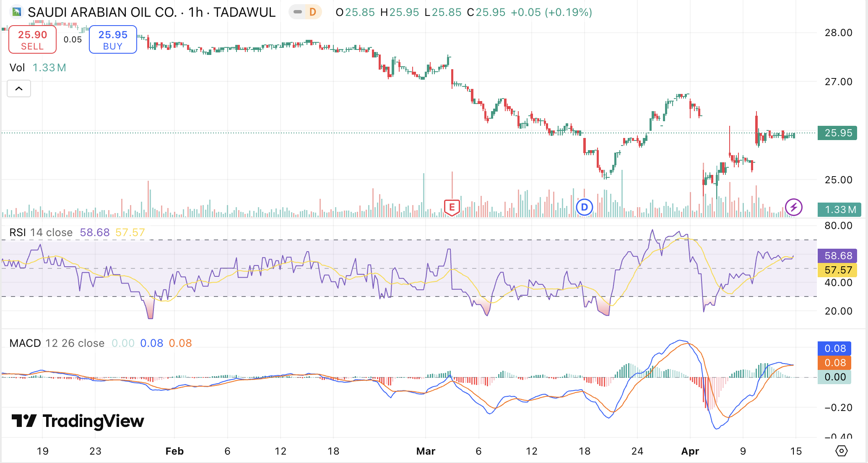Screen dimensions: 868x463
Task: Click the yellow 57.57 RSI label
Action: [837, 270]
